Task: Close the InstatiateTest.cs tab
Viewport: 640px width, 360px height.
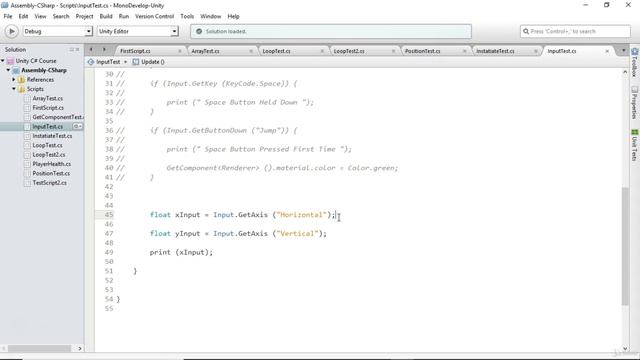Action: [536, 51]
